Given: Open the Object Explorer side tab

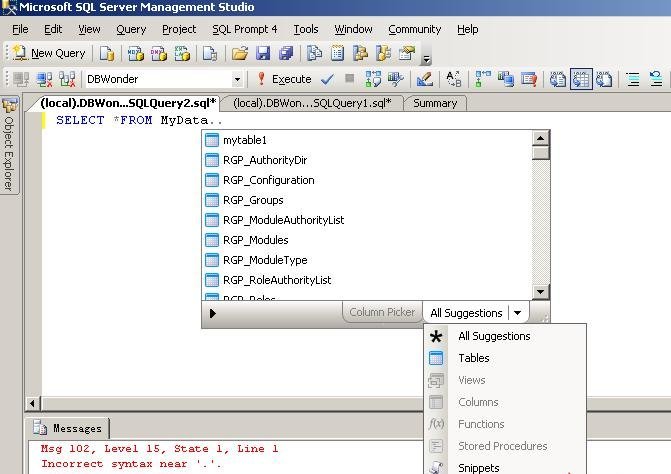Looking at the screenshot, I should [x=9, y=145].
